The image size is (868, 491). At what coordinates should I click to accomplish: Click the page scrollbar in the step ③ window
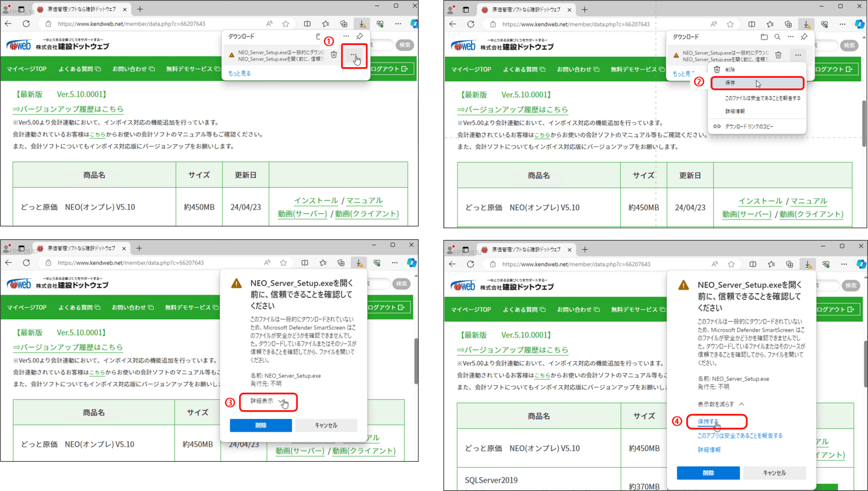tap(415, 361)
